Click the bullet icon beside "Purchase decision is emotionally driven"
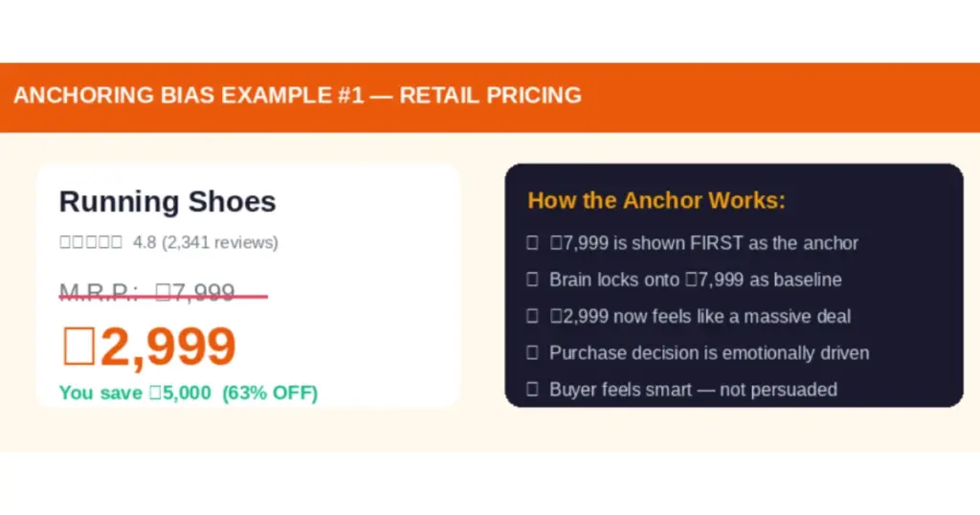This screenshot has width=980, height=515. 532,352
